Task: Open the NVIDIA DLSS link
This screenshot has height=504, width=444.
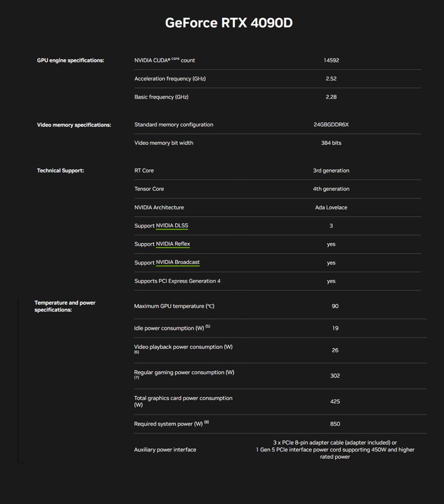Action: pyautogui.click(x=172, y=225)
